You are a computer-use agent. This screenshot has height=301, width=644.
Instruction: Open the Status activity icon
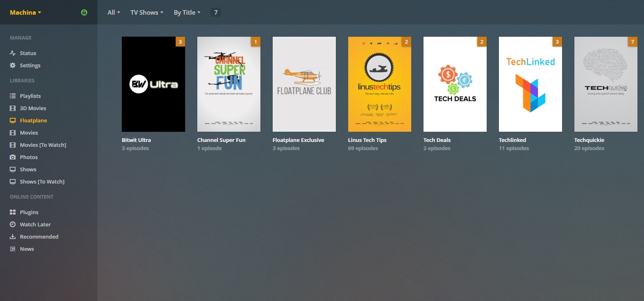click(x=13, y=53)
